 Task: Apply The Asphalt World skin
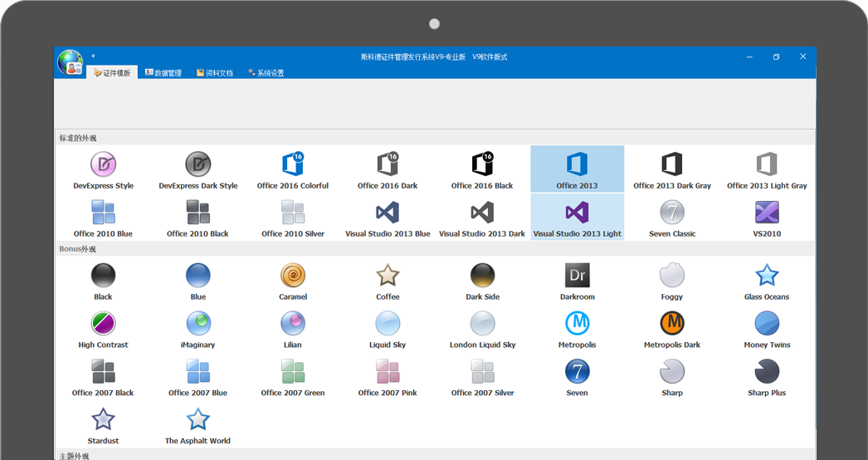[x=198, y=425]
